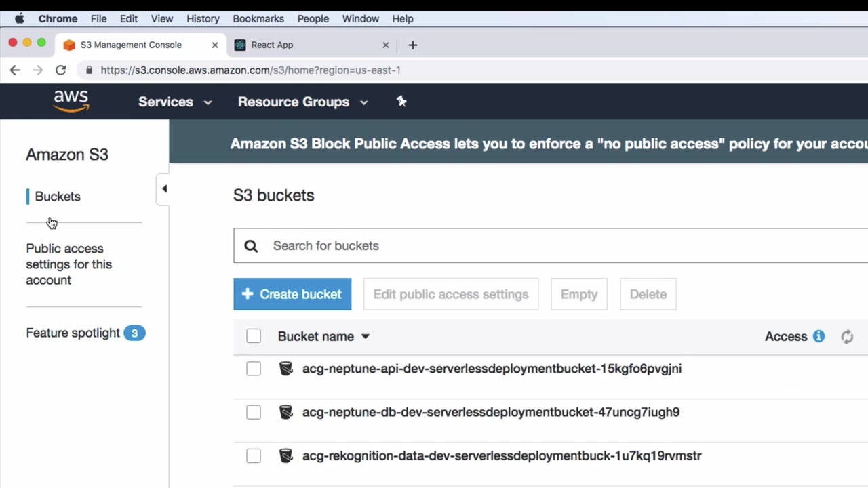Switch to the React App tab
Viewport: 868px width, 488px height.
(x=272, y=45)
